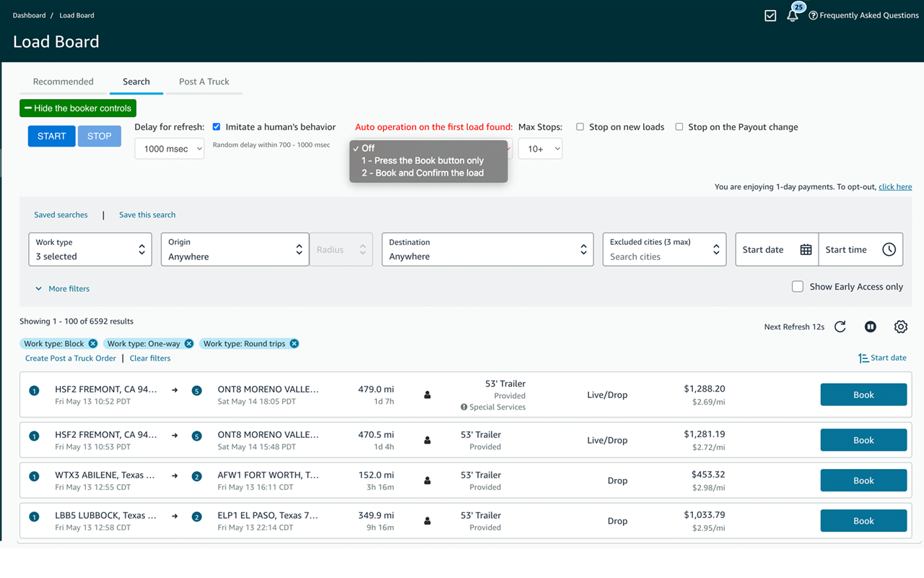Click Create Post a Truck Order
Viewport: 924px width, 578px height.
click(x=71, y=358)
